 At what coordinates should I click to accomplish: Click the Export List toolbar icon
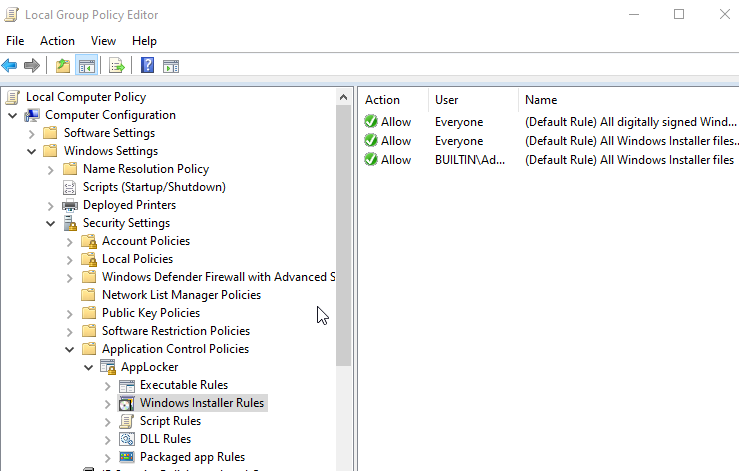[116, 66]
